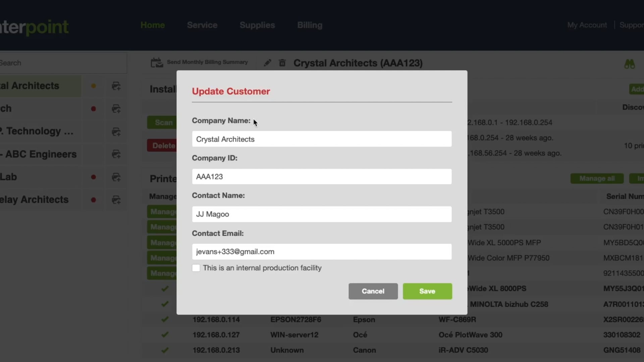Click add-printer icon beside Technology row
Screen dimensions: 644x362
click(116, 132)
